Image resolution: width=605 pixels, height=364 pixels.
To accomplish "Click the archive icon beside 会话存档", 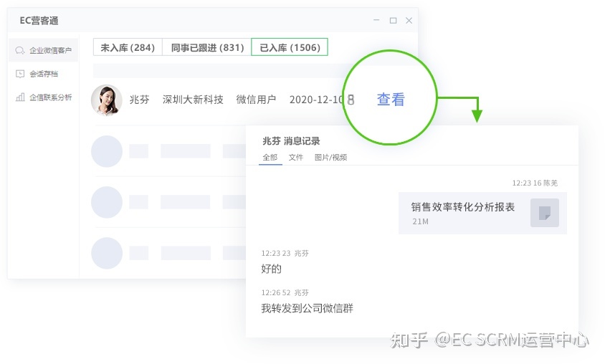I will pos(20,74).
